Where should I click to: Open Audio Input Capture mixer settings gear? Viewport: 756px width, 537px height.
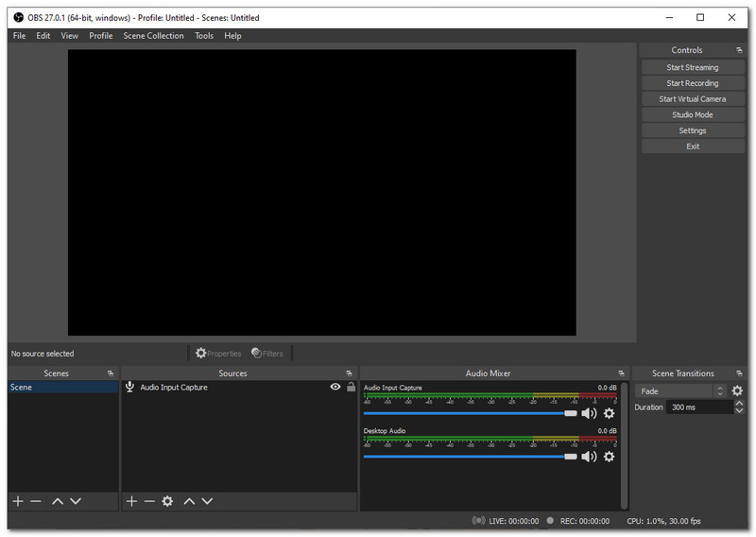pyautogui.click(x=609, y=413)
